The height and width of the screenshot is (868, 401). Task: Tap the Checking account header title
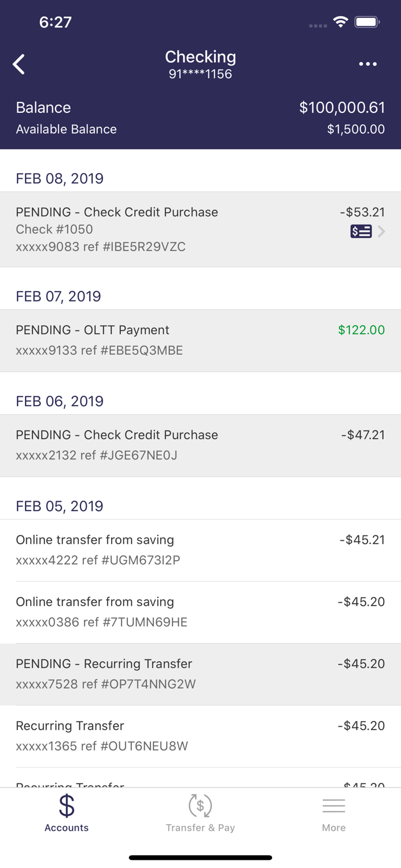200,57
